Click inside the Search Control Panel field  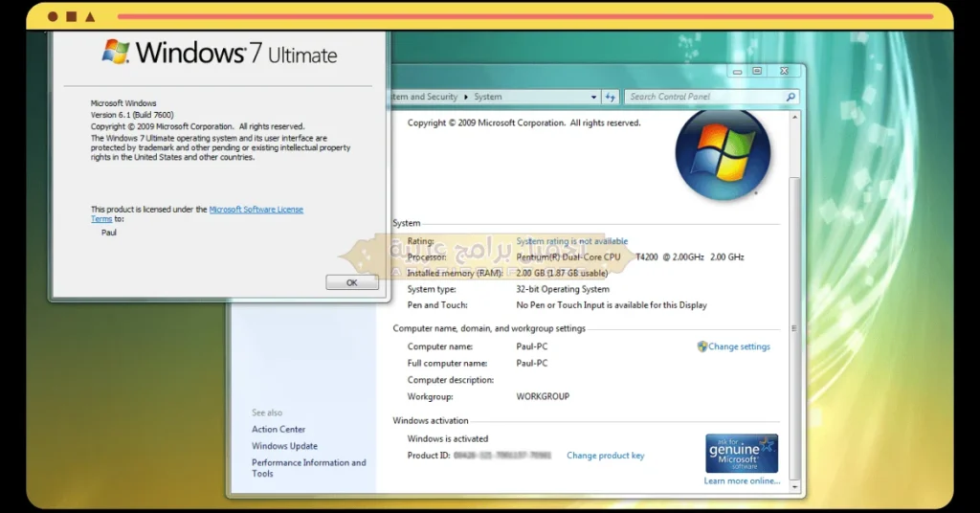(703, 97)
